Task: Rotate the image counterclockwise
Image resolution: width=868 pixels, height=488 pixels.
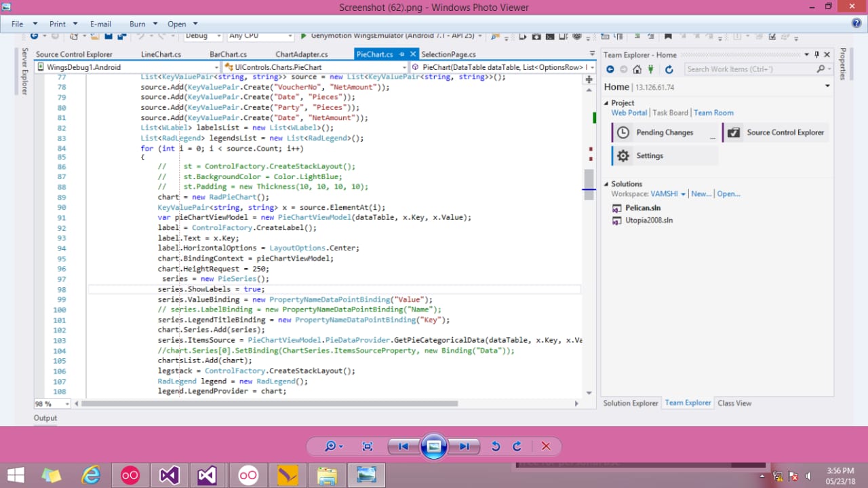Action: tap(496, 446)
